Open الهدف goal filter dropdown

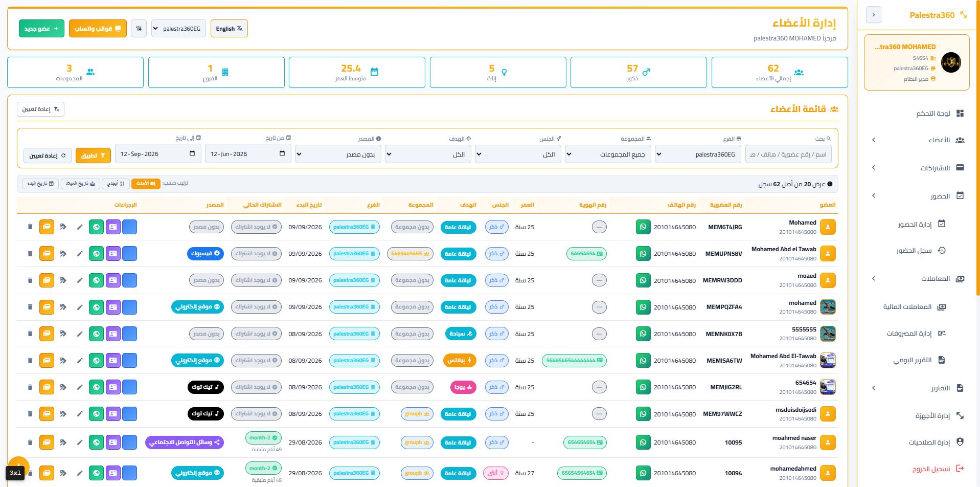(x=428, y=154)
